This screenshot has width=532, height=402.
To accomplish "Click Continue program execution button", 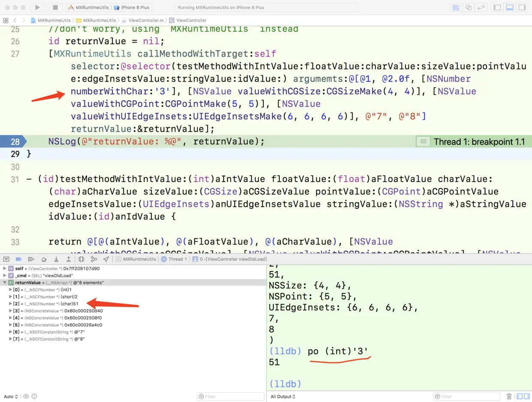I will [31, 259].
